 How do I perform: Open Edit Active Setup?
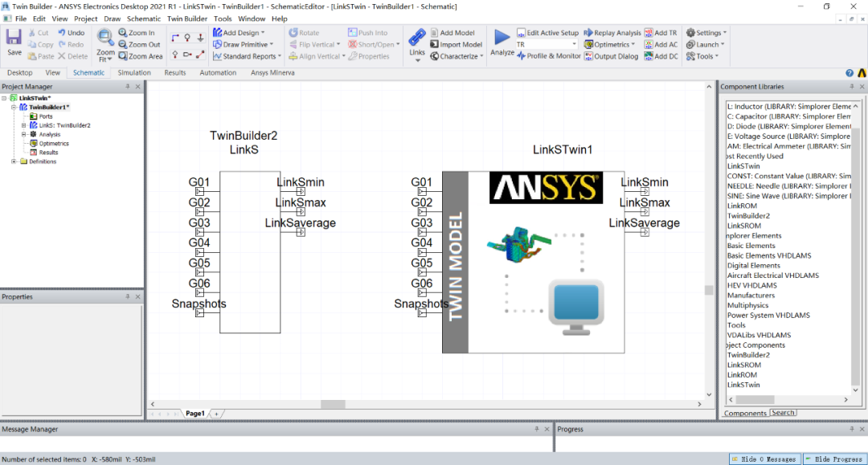pos(547,33)
